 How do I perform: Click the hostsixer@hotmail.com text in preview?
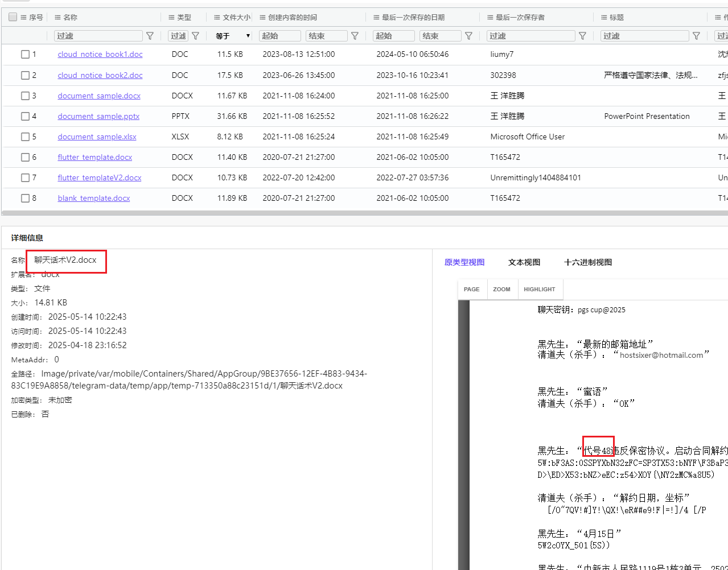(x=661, y=355)
